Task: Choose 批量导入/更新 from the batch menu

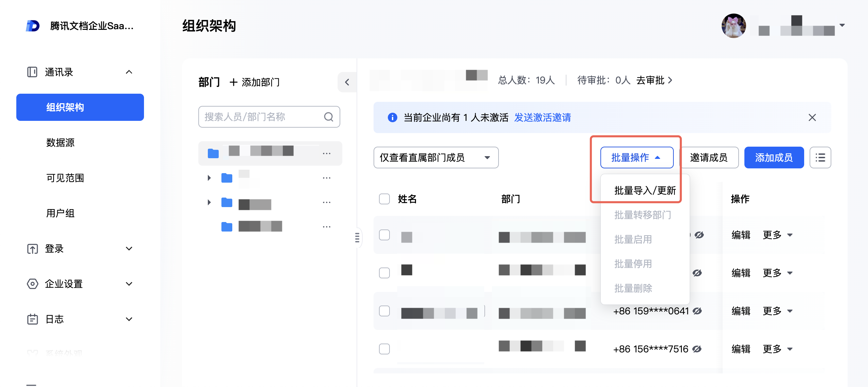Action: [645, 190]
